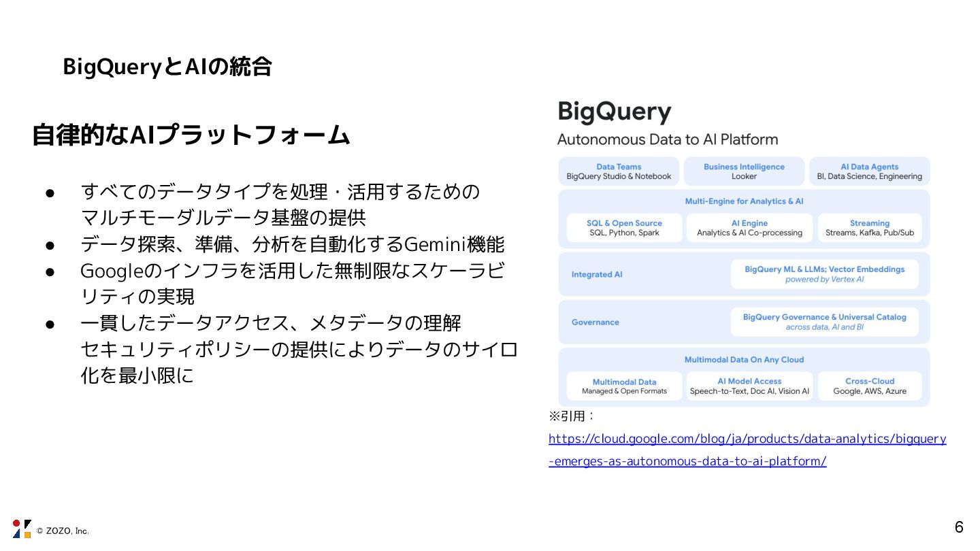980x551 pixels.
Task: Click the BigQuery diagram title
Action: (615, 112)
